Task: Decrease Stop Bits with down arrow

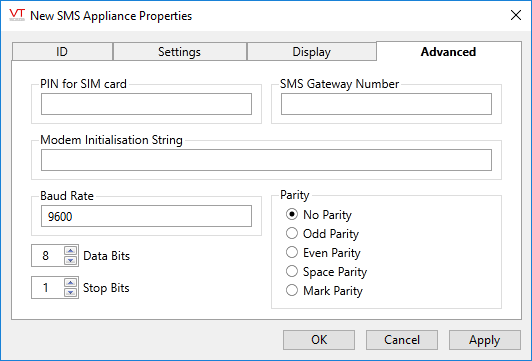Action: pyautogui.click(x=70, y=292)
